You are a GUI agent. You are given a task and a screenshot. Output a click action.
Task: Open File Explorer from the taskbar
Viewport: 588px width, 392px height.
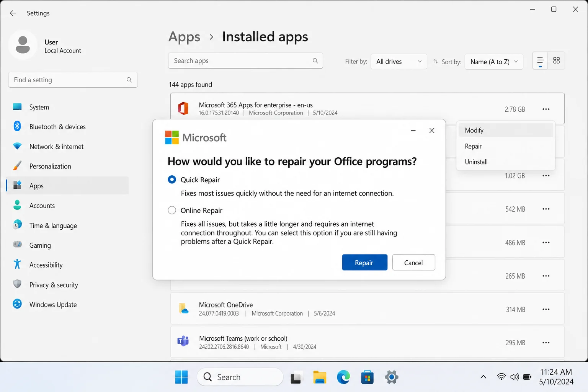click(x=320, y=377)
